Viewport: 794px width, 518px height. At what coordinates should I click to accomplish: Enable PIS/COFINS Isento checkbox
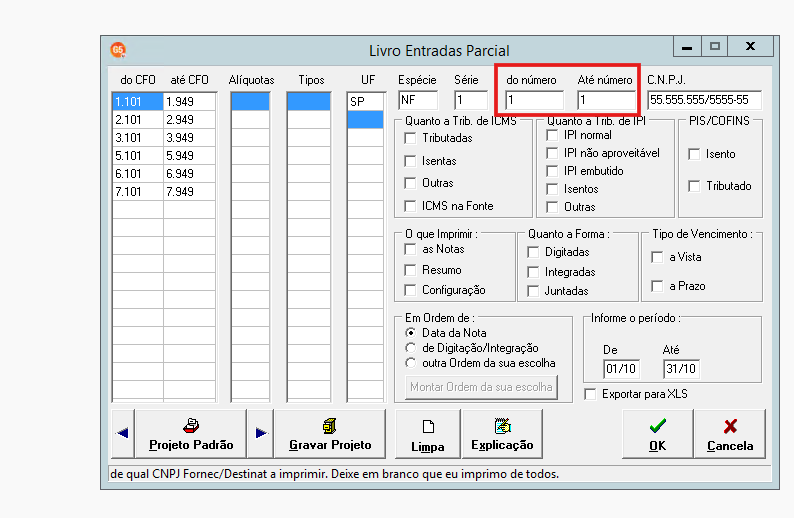(694, 154)
